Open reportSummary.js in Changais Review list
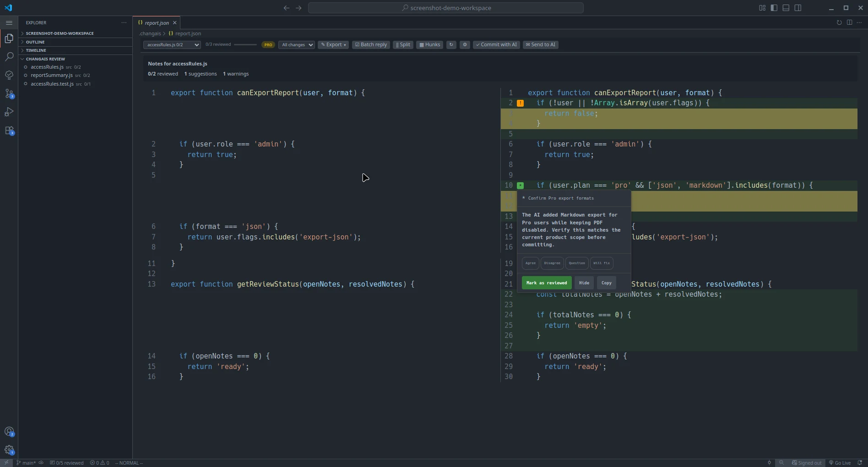 click(x=76, y=76)
